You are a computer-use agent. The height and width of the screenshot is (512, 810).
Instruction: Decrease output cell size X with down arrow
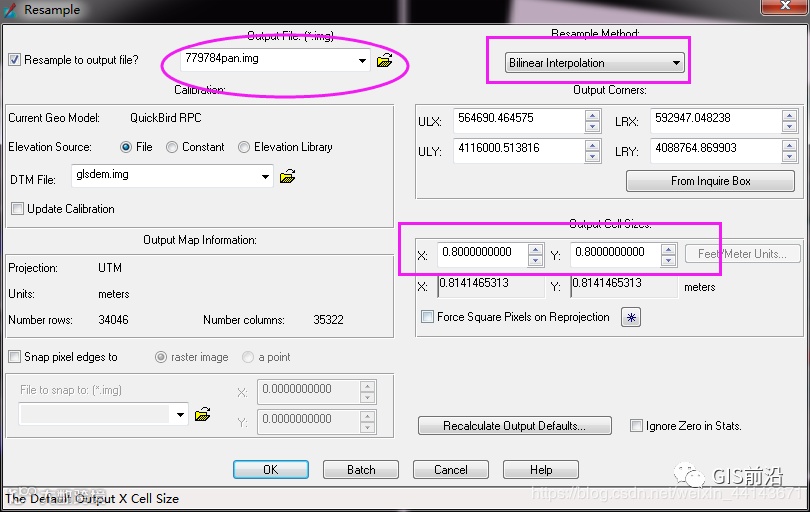coord(535,260)
